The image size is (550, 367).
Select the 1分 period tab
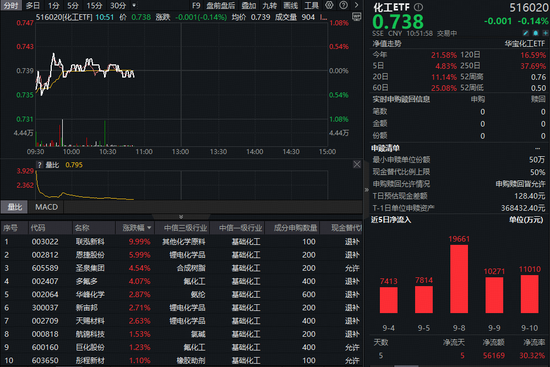(x=53, y=6)
